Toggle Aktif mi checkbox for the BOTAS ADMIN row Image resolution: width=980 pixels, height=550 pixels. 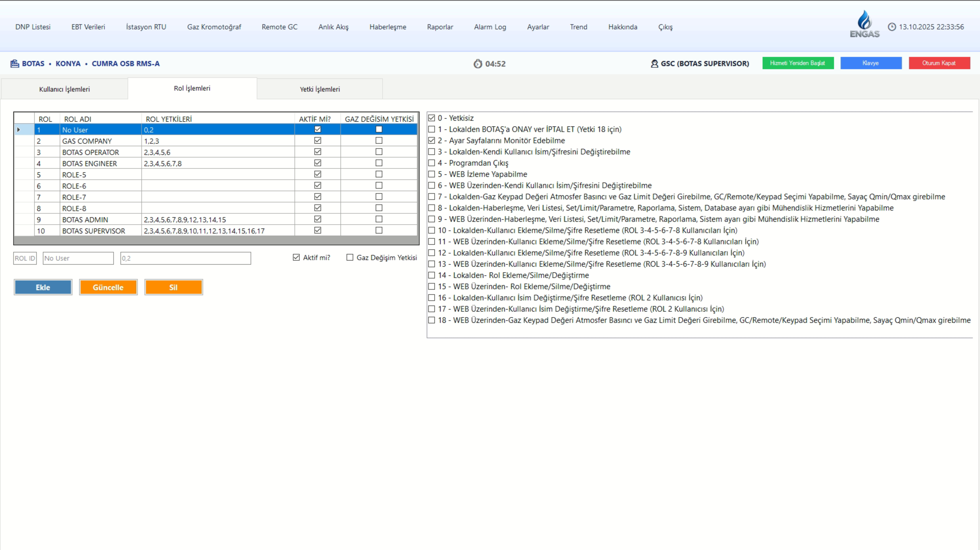pos(318,219)
